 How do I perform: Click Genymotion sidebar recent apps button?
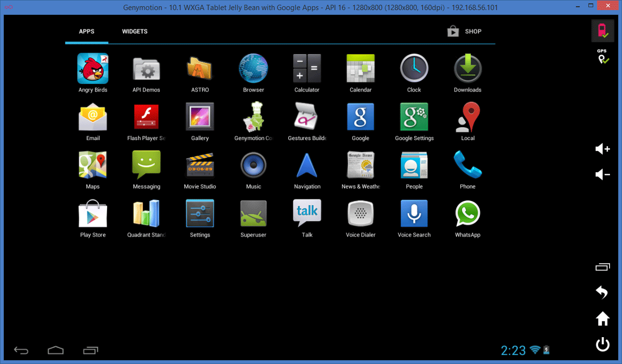coord(602,267)
